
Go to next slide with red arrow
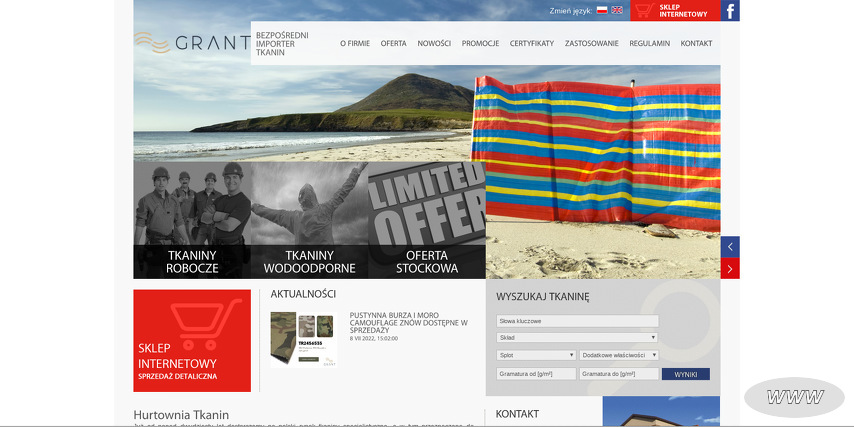tap(730, 269)
